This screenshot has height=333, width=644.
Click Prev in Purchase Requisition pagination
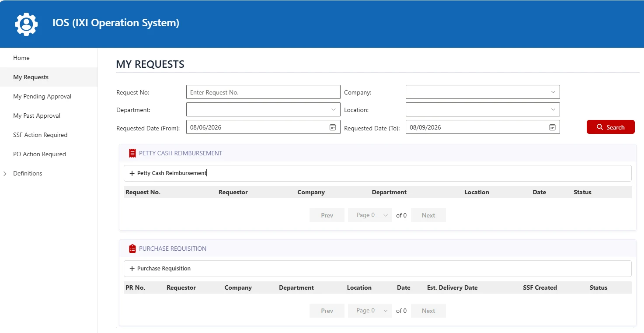pos(327,311)
